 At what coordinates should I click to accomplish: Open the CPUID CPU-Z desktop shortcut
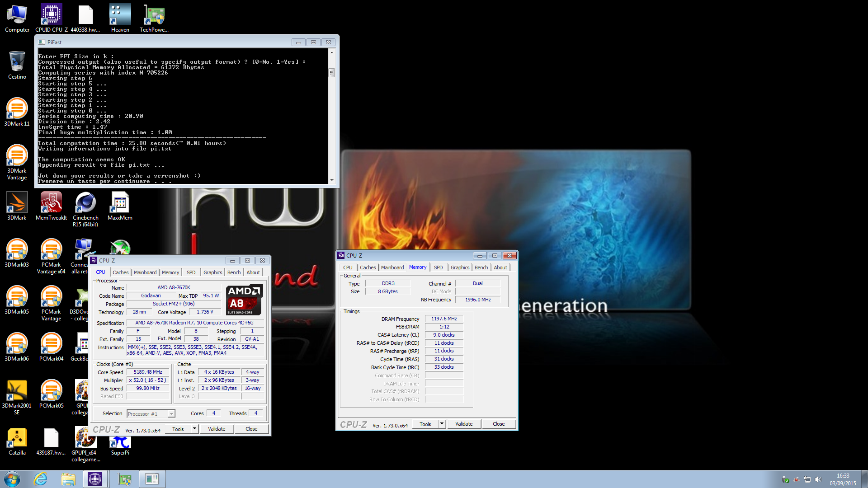52,19
